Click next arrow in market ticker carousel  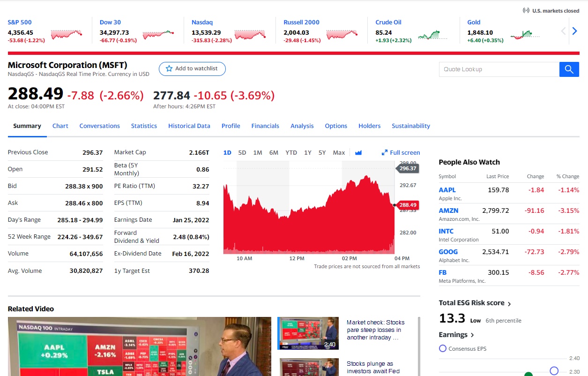574,31
